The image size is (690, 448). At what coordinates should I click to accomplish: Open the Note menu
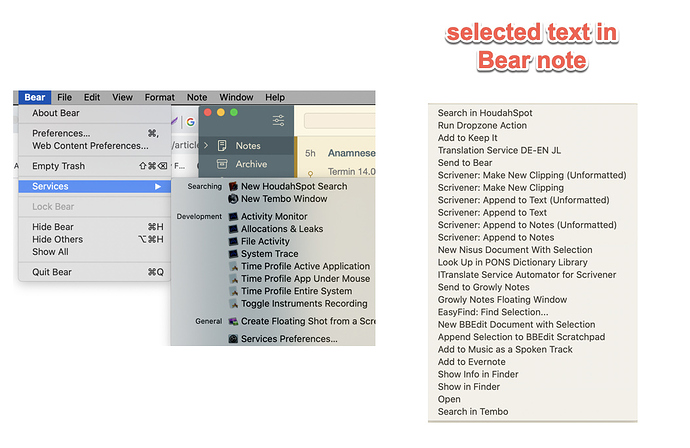197,97
